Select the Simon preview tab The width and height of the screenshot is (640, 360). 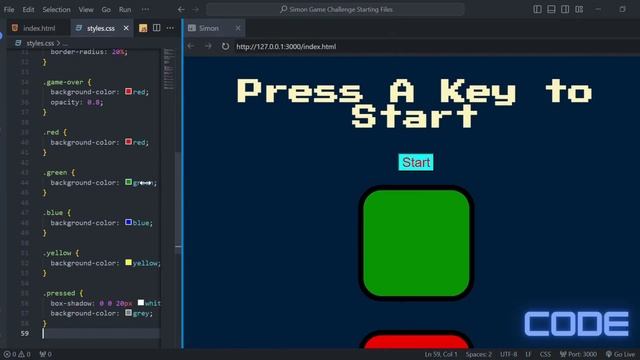209,28
